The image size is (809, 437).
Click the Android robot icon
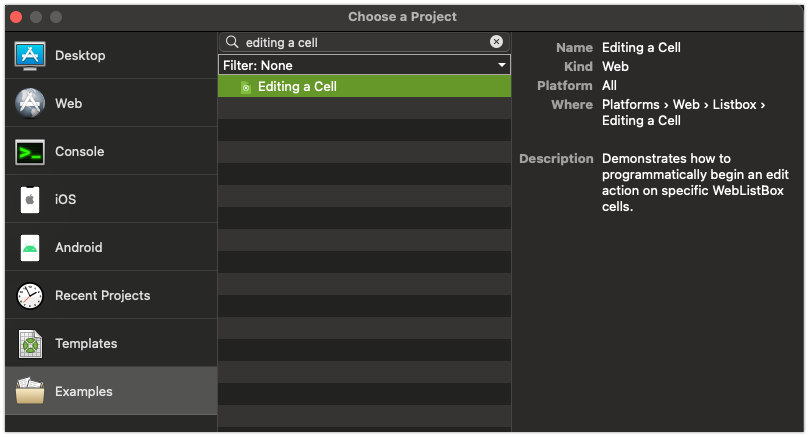(30, 248)
